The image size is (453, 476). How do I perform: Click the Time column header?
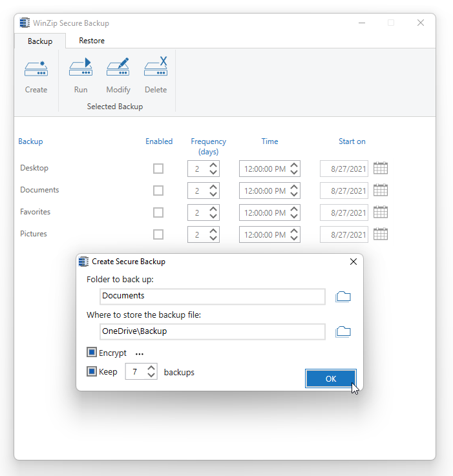(269, 141)
